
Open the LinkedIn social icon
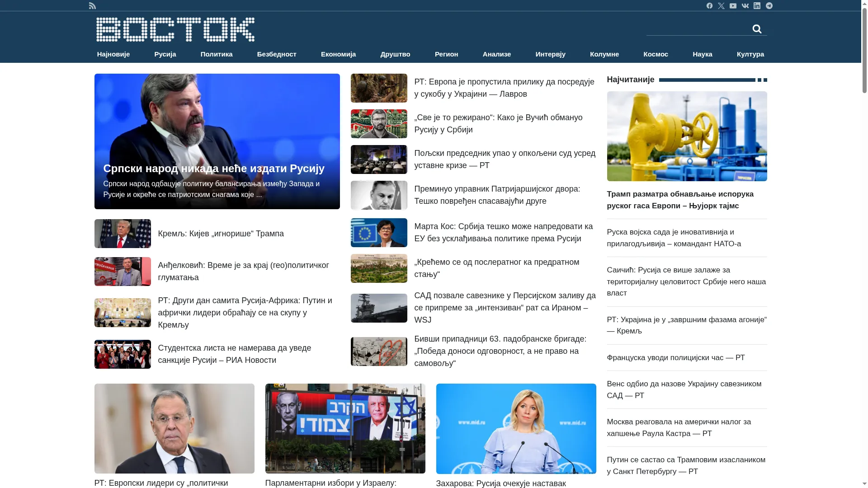(757, 6)
